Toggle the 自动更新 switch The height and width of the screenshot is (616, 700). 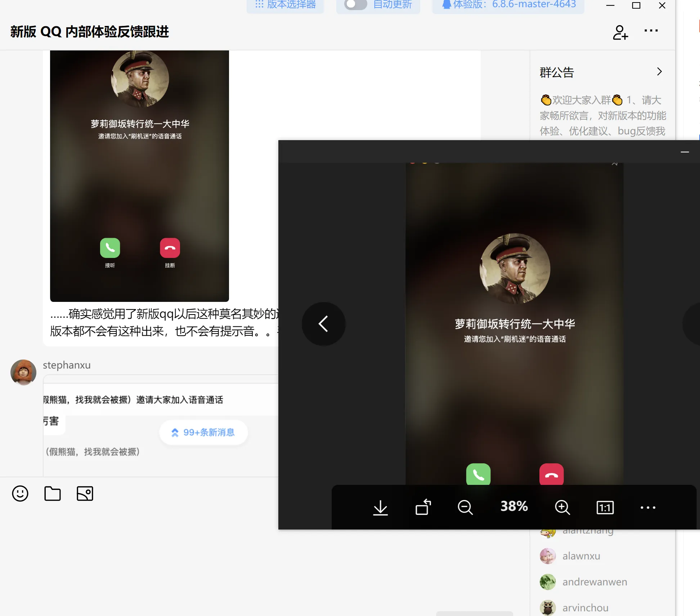[x=355, y=5]
